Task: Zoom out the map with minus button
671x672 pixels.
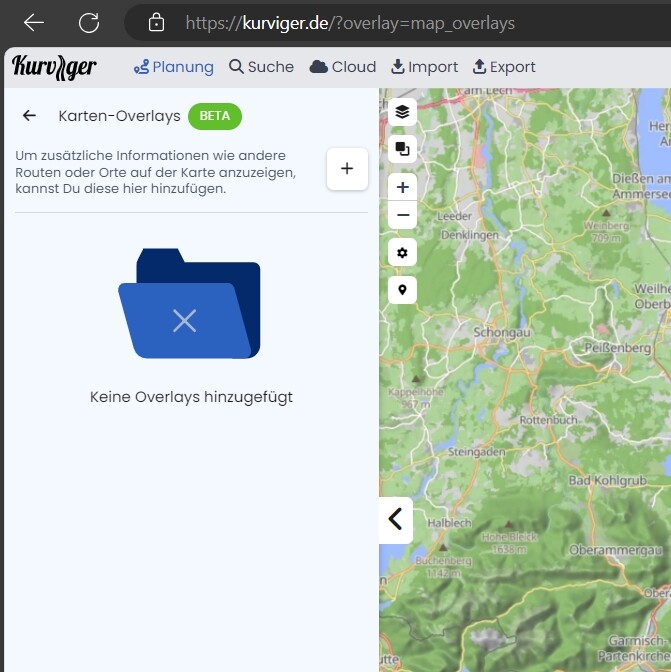Action: coord(402,215)
